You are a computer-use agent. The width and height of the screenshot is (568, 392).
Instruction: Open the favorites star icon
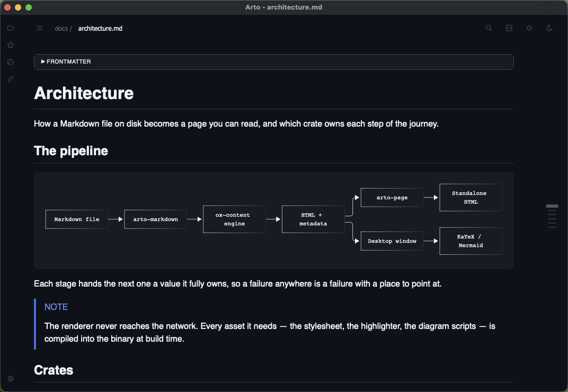pos(11,45)
